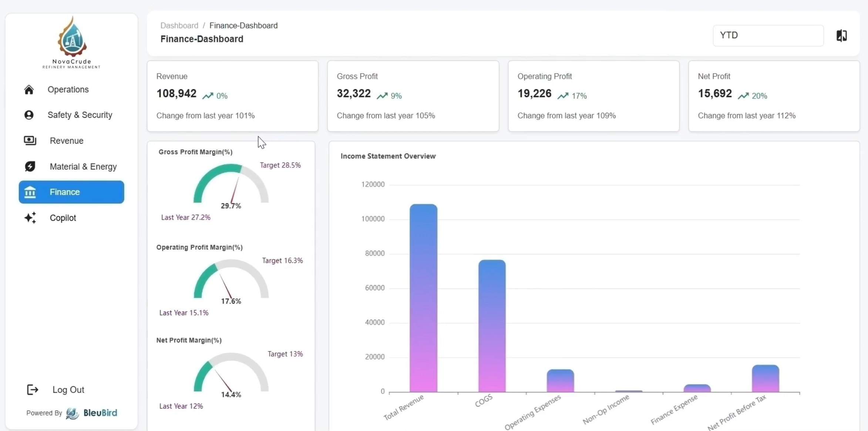The image size is (868, 431).
Task: Open Material & Energy from the sidebar menu
Action: pyautogui.click(x=83, y=166)
